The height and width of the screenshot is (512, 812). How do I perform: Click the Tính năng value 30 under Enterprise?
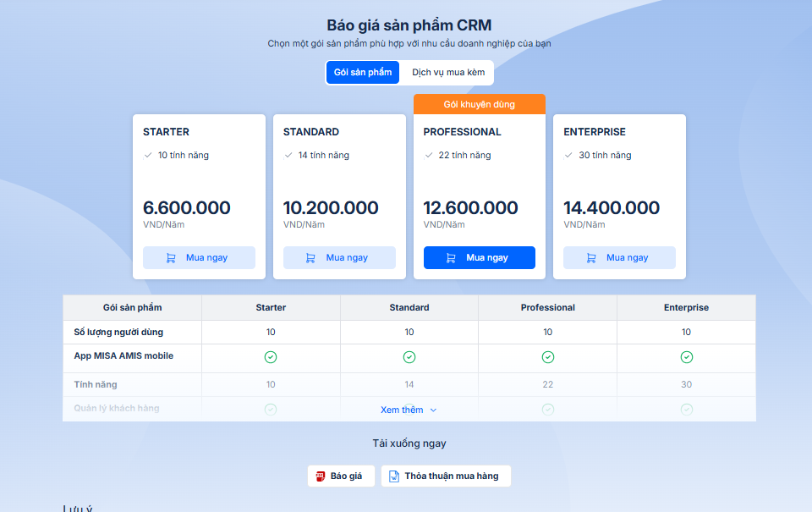(686, 384)
